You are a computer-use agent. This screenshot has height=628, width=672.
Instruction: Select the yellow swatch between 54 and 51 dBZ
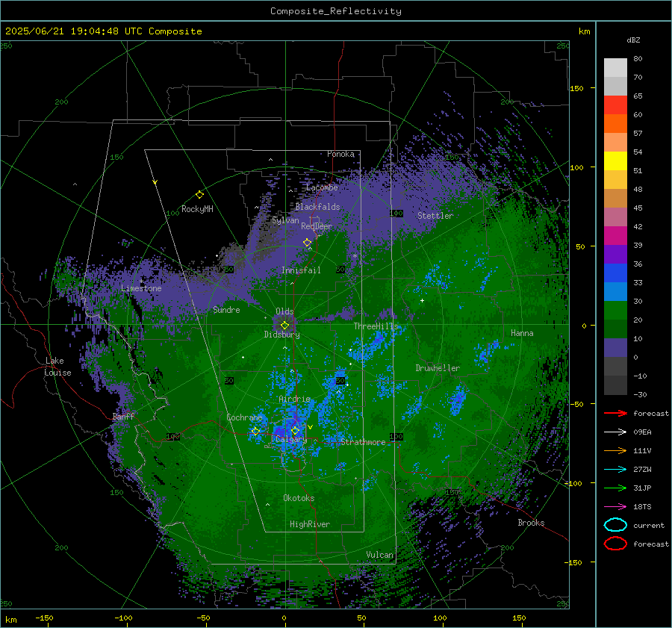(615, 161)
